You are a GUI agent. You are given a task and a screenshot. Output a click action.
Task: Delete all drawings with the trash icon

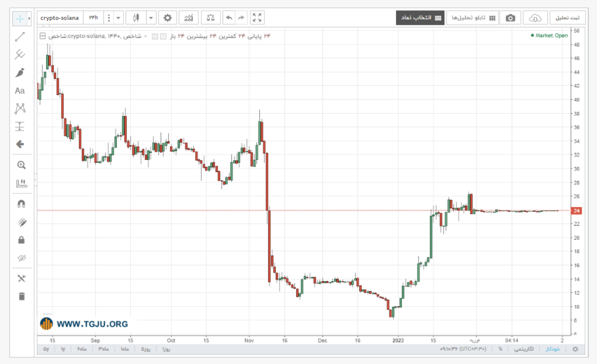[22, 296]
